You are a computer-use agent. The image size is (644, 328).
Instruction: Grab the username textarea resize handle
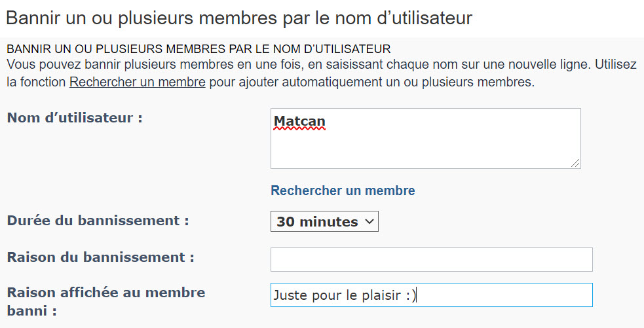click(x=575, y=163)
